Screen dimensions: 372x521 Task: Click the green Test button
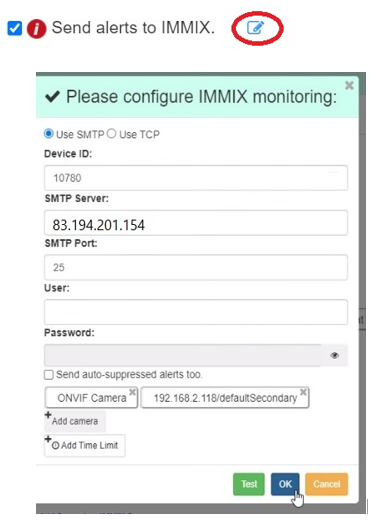click(249, 484)
